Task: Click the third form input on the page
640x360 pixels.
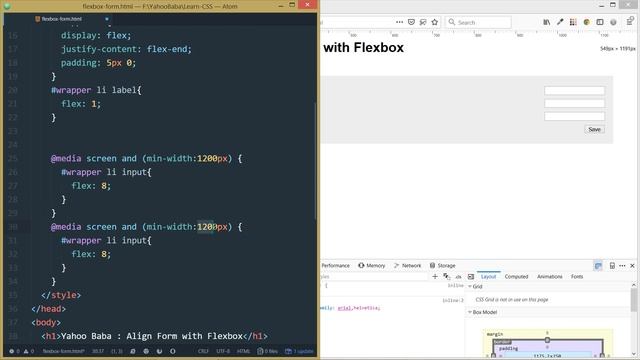Action: point(574,116)
